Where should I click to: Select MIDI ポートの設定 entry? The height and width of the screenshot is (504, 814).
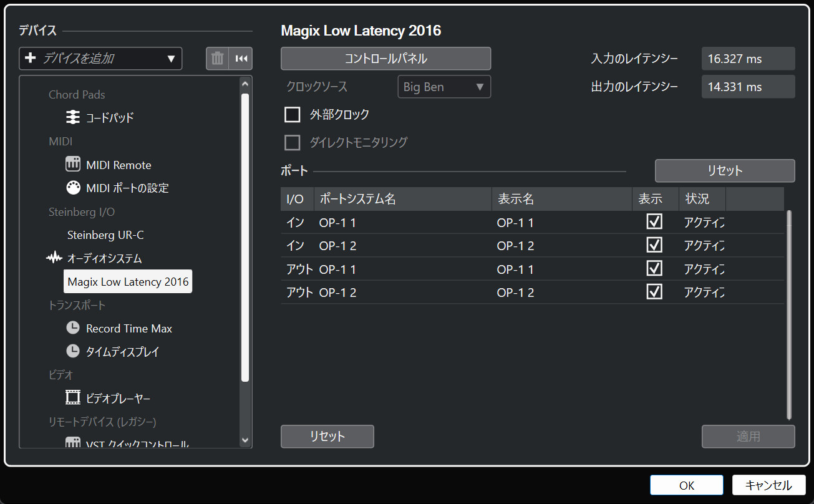127,188
